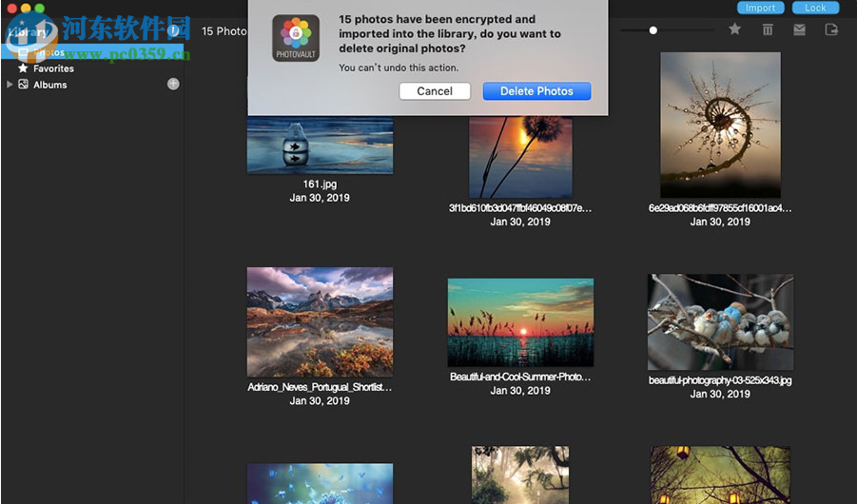Expand the Albums disclosure triangle
857x504 pixels.
coord(10,85)
